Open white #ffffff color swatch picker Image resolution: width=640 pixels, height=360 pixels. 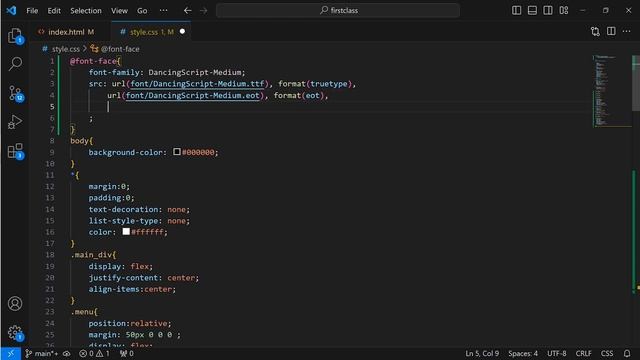[x=126, y=231]
